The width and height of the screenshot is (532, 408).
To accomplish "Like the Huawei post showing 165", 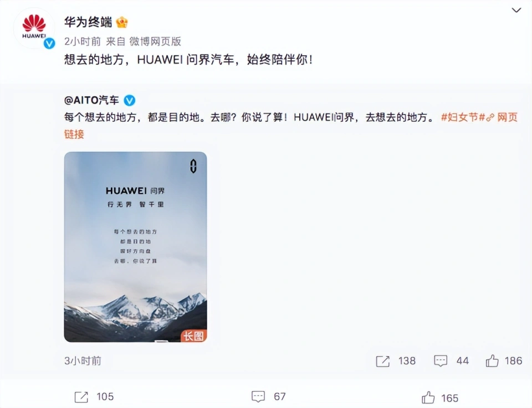I will (428, 397).
